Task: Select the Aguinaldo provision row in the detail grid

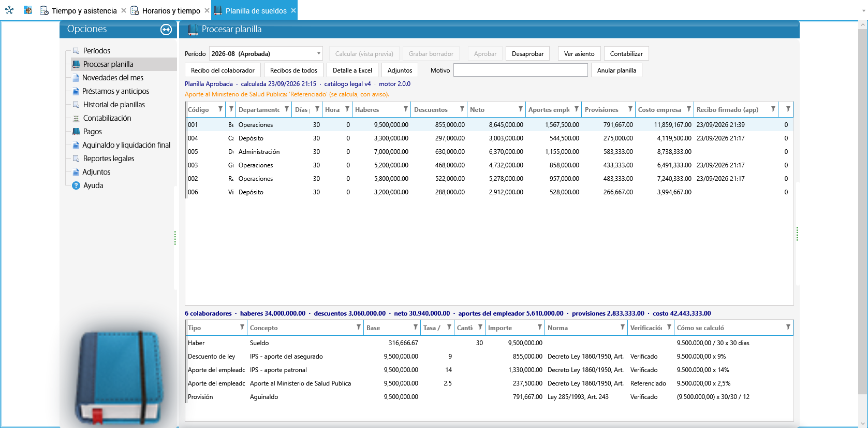Action: [489, 397]
